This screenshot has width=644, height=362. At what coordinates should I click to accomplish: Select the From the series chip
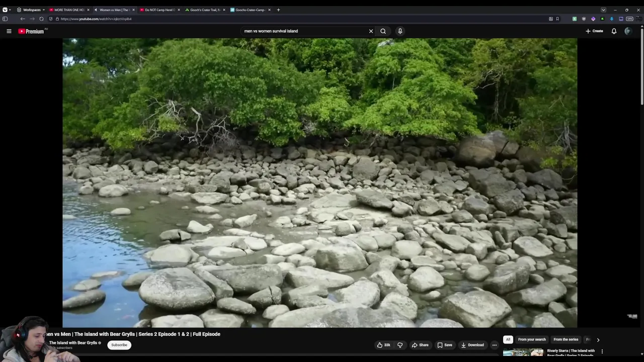566,339
